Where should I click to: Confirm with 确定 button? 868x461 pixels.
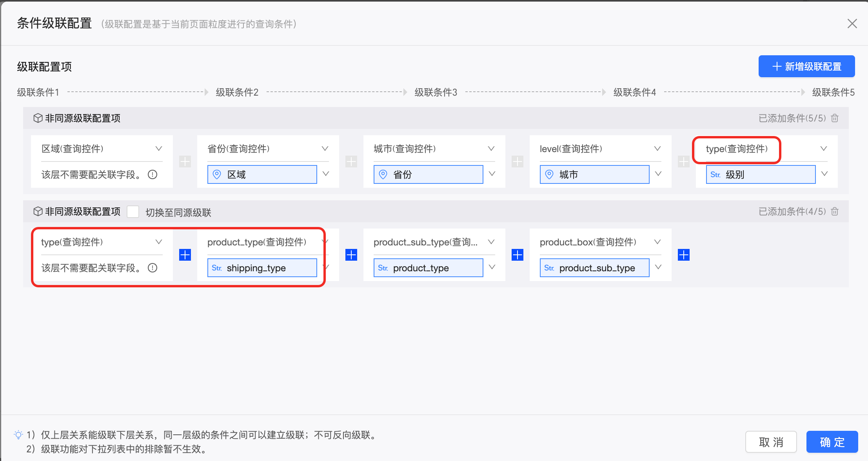(832, 442)
